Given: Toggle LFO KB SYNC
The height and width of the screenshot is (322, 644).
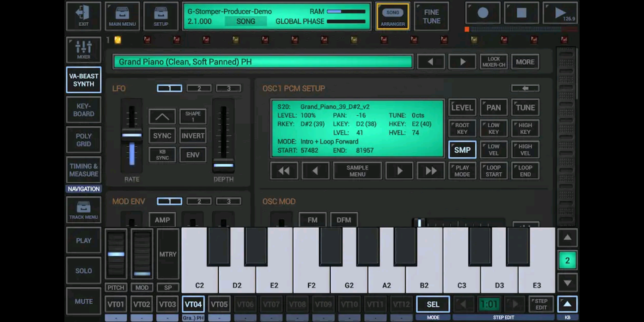Looking at the screenshot, I should click(x=162, y=155).
